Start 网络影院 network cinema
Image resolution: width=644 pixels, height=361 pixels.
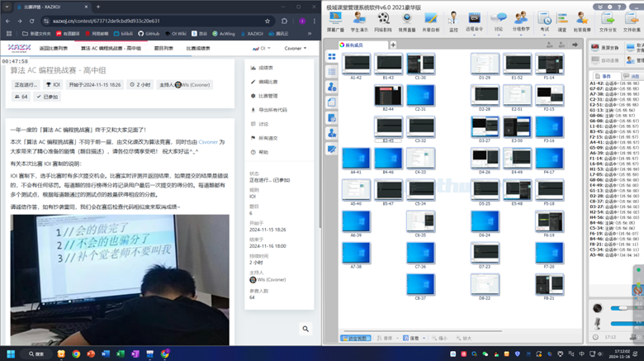point(383,20)
